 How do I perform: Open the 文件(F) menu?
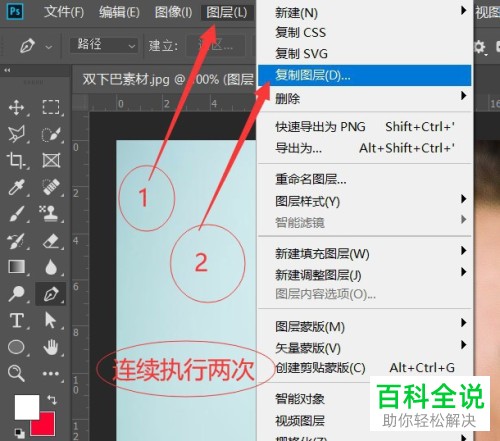pyautogui.click(x=64, y=12)
